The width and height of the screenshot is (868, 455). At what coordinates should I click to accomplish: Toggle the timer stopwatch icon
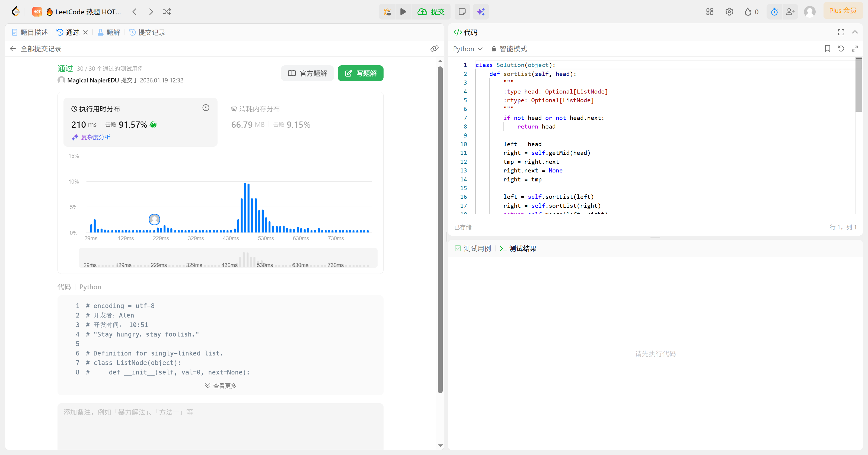click(x=774, y=12)
